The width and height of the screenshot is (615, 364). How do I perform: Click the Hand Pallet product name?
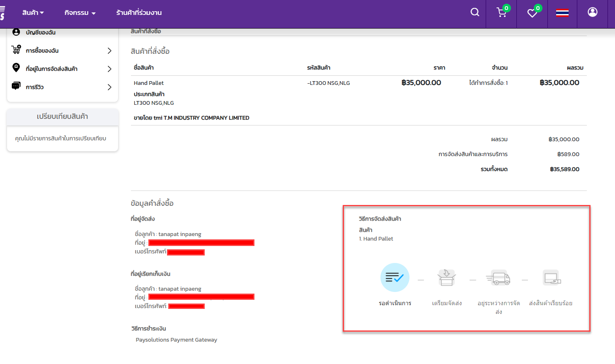pyautogui.click(x=149, y=83)
